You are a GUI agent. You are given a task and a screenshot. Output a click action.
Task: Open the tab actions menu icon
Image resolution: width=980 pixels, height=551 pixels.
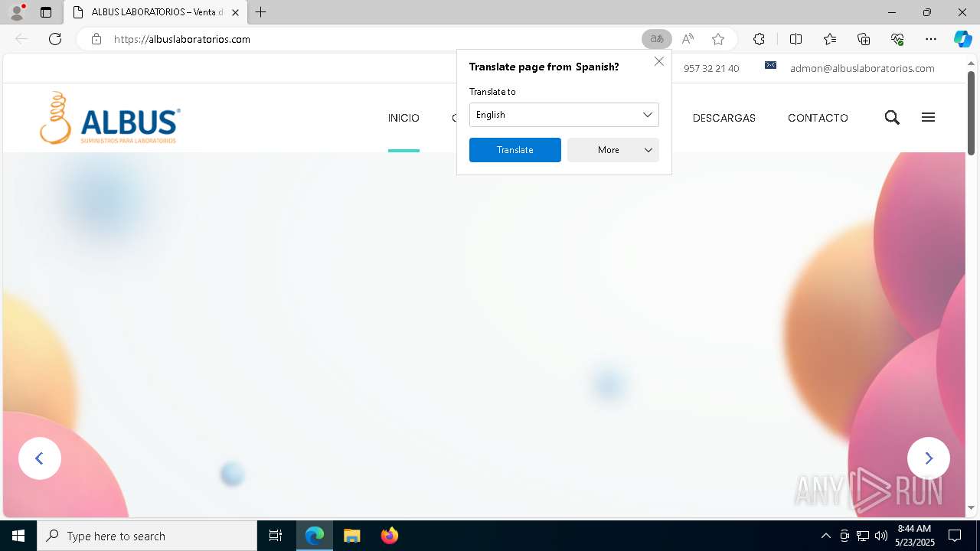tap(46, 12)
